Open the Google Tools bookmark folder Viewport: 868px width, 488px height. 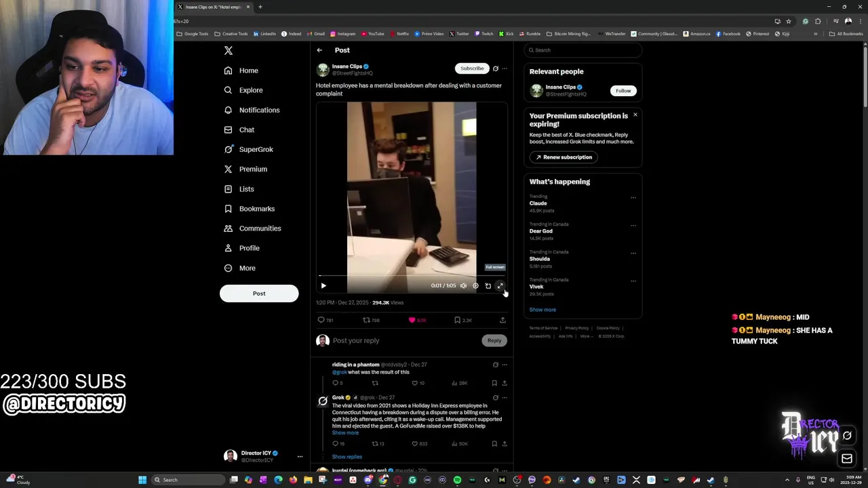(x=193, y=34)
